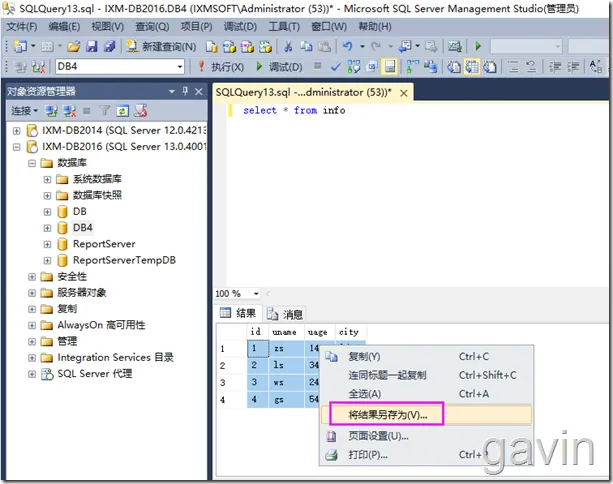
Task: Collapse the IXM-DB2016 server node
Action: [16, 147]
